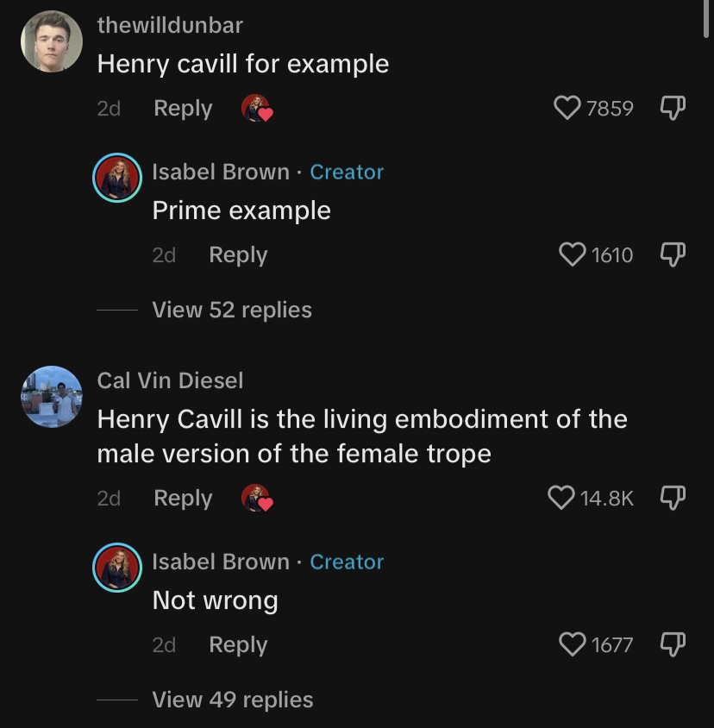Screen dimensions: 714x728
Task: Open thewilldunbar's profile picture
Action: pos(52,41)
